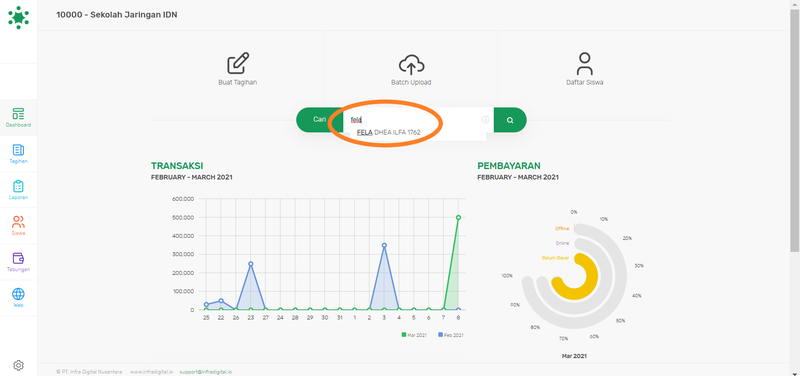Viewport: 800px width, 376px height.
Task: Click the info icon in search field
Action: pyautogui.click(x=485, y=119)
